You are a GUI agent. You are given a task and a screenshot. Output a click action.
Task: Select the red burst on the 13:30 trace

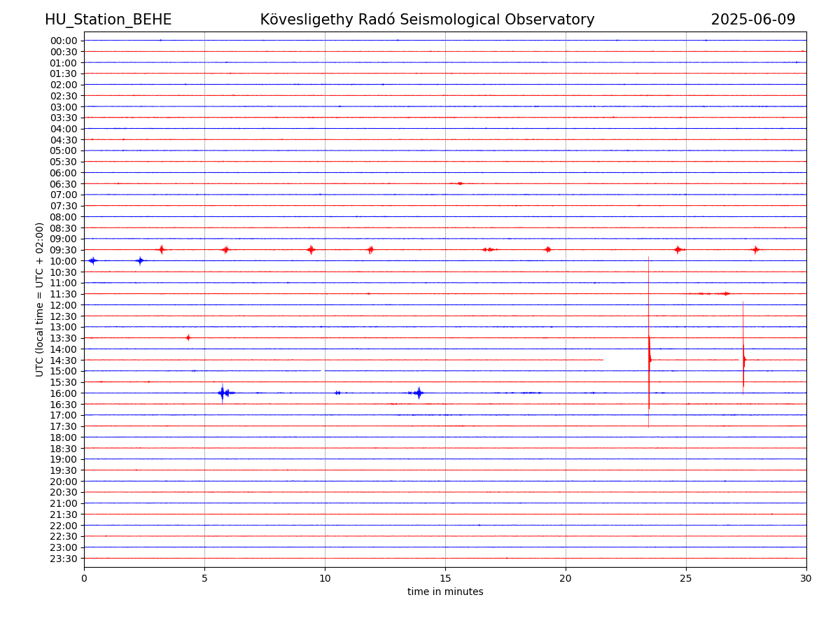(x=188, y=337)
